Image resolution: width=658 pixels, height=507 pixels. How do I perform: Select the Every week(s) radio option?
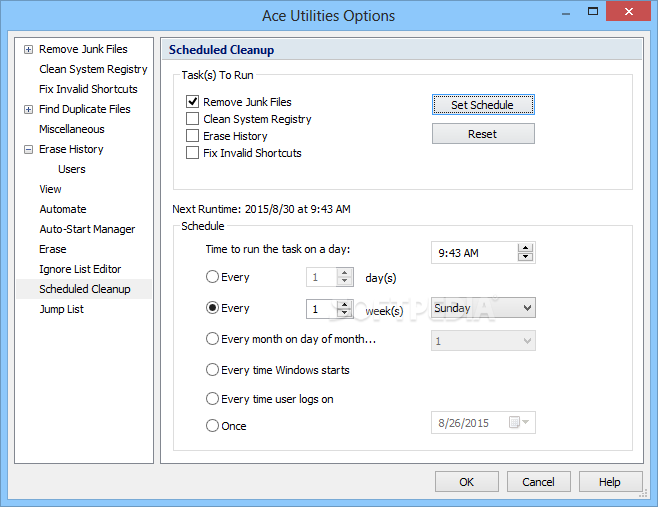point(212,308)
